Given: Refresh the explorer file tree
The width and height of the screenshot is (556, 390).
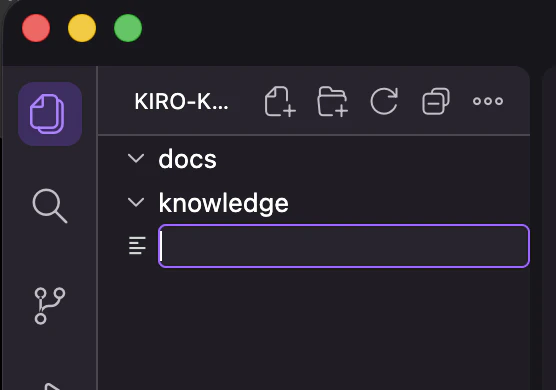Looking at the screenshot, I should pyautogui.click(x=384, y=101).
